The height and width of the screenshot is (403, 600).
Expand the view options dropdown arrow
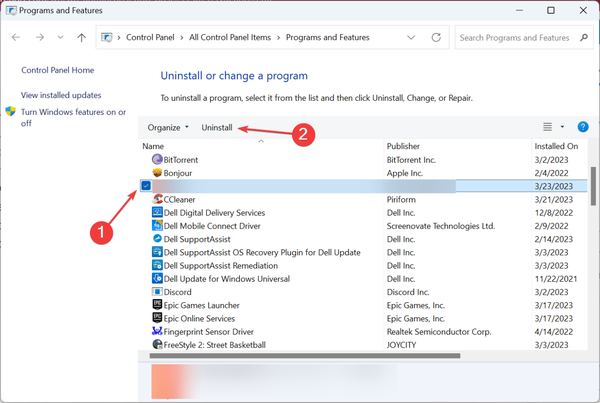(562, 128)
